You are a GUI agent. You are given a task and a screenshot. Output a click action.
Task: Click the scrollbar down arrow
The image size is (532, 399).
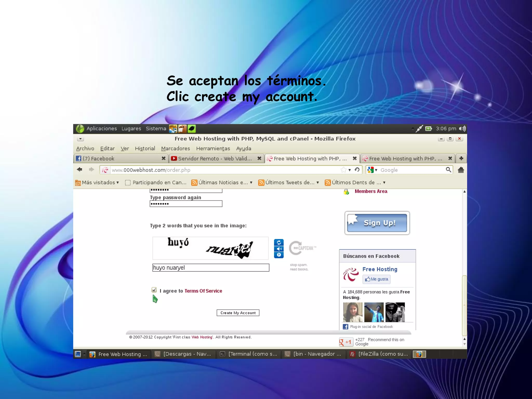point(464,344)
